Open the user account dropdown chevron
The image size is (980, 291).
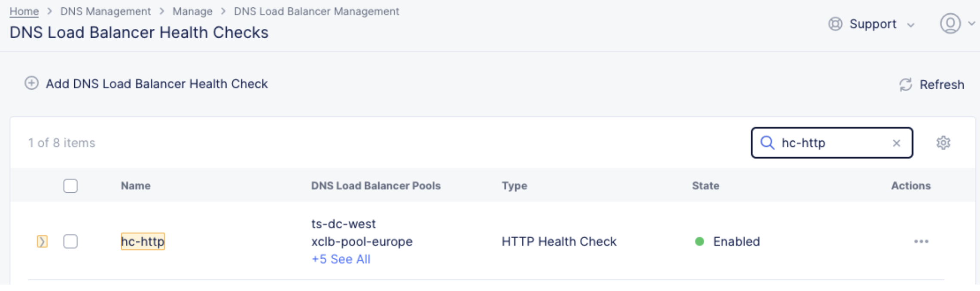(971, 24)
